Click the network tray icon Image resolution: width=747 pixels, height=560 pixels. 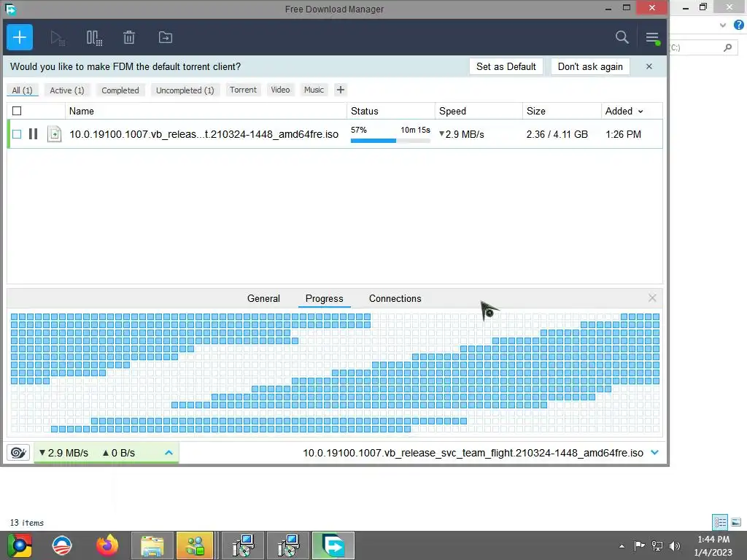tap(657, 545)
